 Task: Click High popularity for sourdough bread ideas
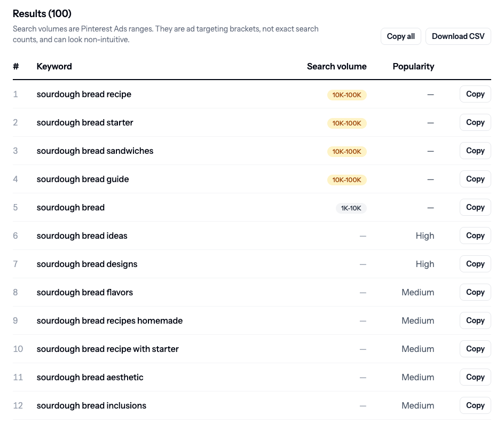pos(424,236)
